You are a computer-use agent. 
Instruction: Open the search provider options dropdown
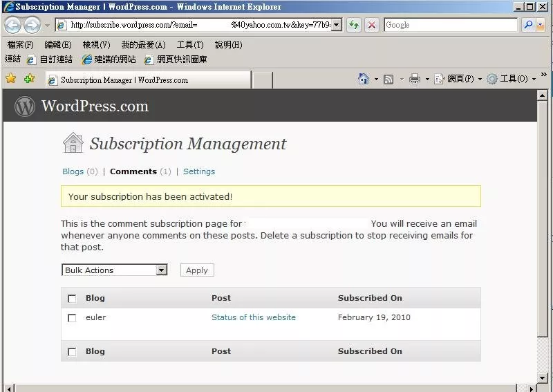541,25
